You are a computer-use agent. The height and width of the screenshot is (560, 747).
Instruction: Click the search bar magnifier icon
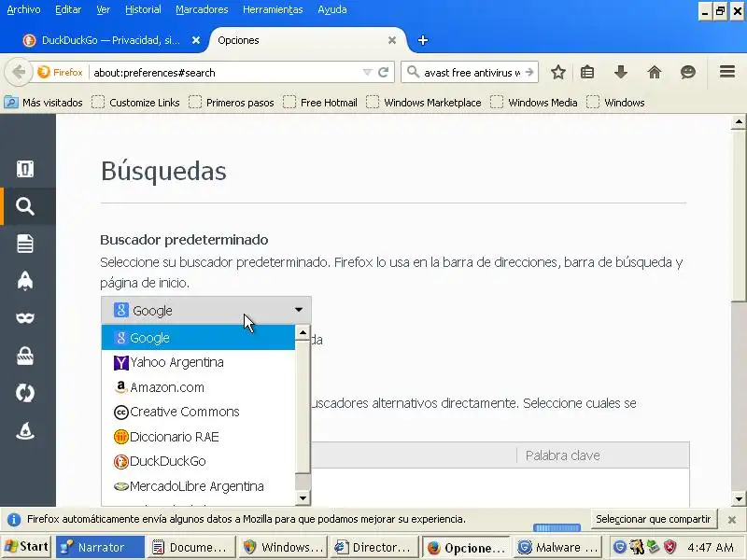pos(413,73)
